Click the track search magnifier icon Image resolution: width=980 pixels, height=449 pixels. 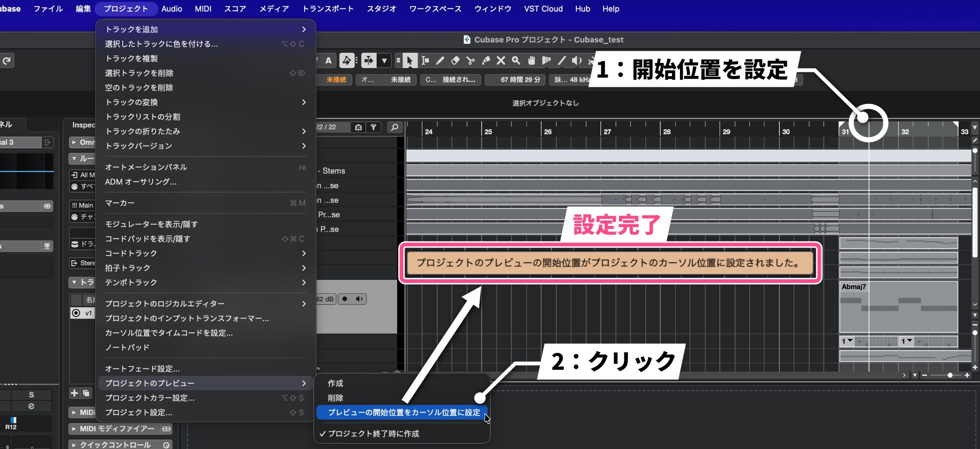[x=394, y=127]
